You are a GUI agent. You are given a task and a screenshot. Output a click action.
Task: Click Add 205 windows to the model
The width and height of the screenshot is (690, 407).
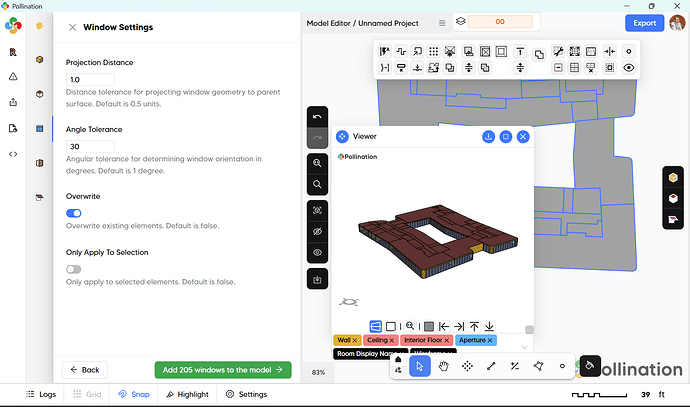click(223, 370)
